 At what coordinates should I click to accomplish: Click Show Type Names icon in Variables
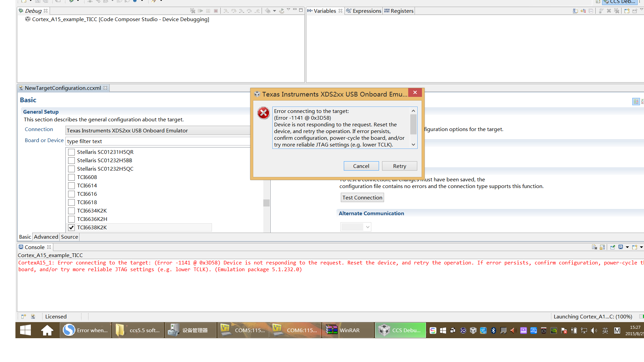coord(575,11)
